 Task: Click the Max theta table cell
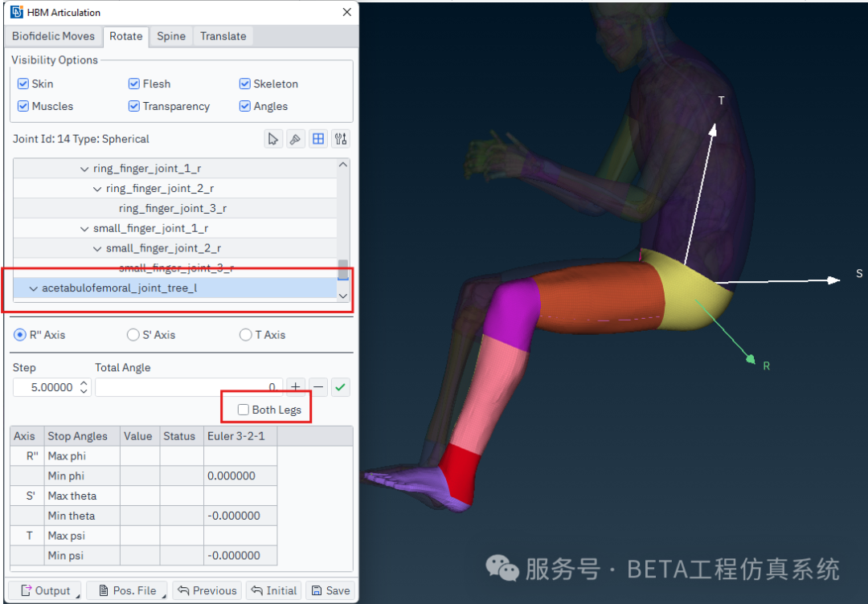83,496
